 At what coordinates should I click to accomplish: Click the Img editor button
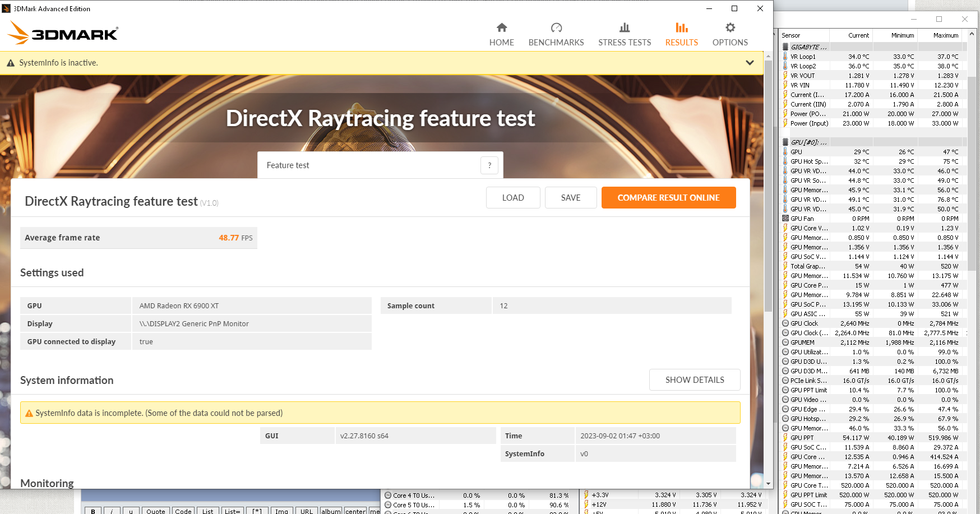(282, 511)
